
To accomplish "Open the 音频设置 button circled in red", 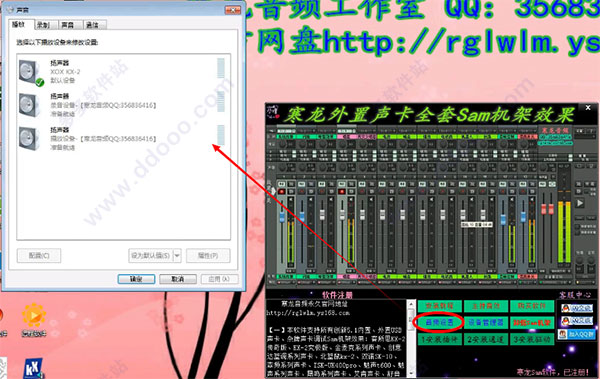I will [439, 322].
